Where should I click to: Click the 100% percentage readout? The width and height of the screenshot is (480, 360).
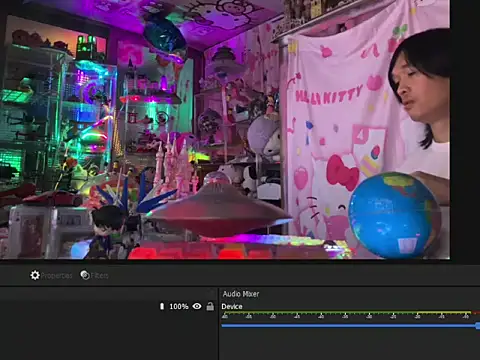179,306
